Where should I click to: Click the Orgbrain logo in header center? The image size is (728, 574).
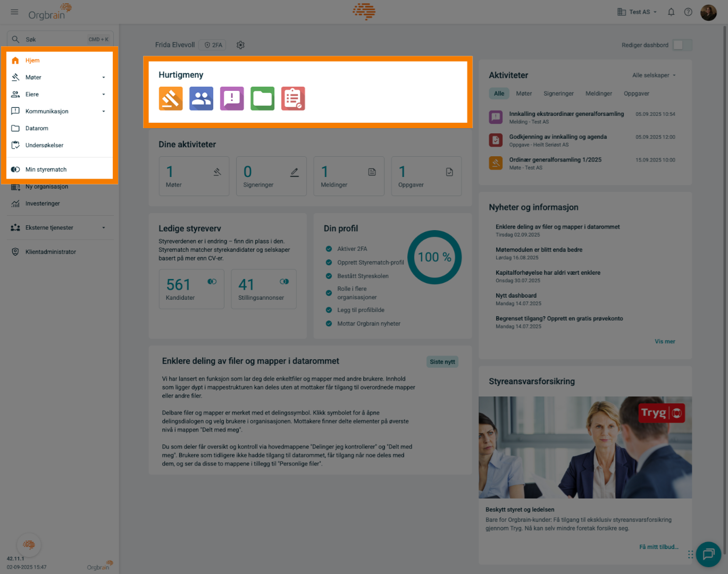364,12
